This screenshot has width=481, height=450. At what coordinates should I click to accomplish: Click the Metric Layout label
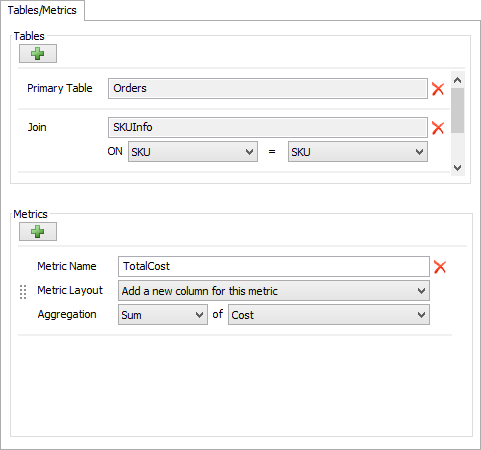(x=70, y=290)
